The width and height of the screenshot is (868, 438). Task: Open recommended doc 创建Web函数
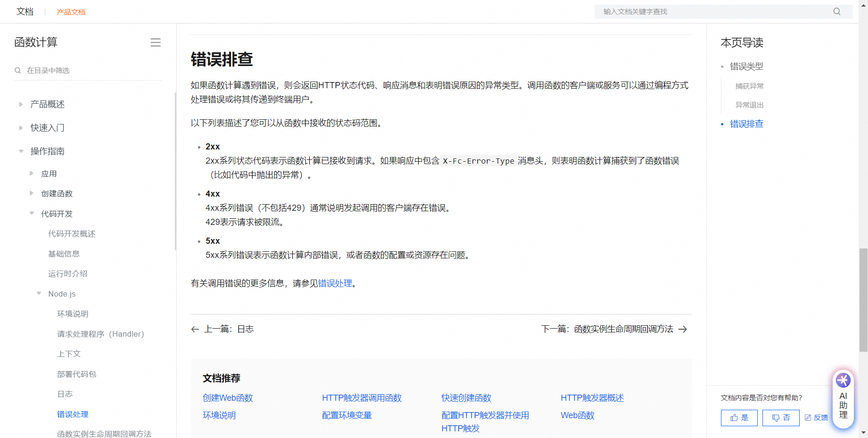pyautogui.click(x=228, y=398)
